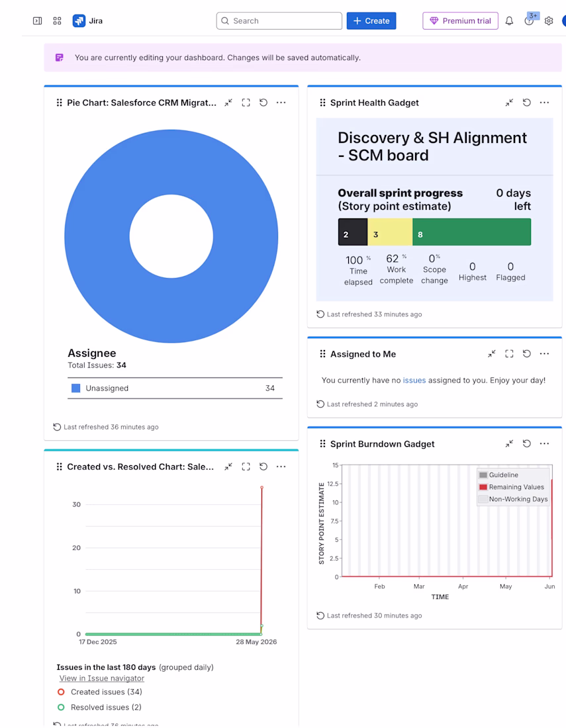Focus the Search field in the header

pos(279,21)
